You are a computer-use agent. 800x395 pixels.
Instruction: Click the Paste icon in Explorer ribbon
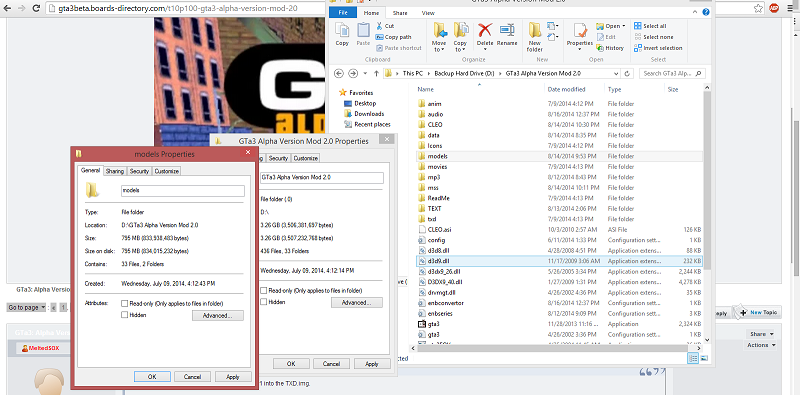(363, 31)
